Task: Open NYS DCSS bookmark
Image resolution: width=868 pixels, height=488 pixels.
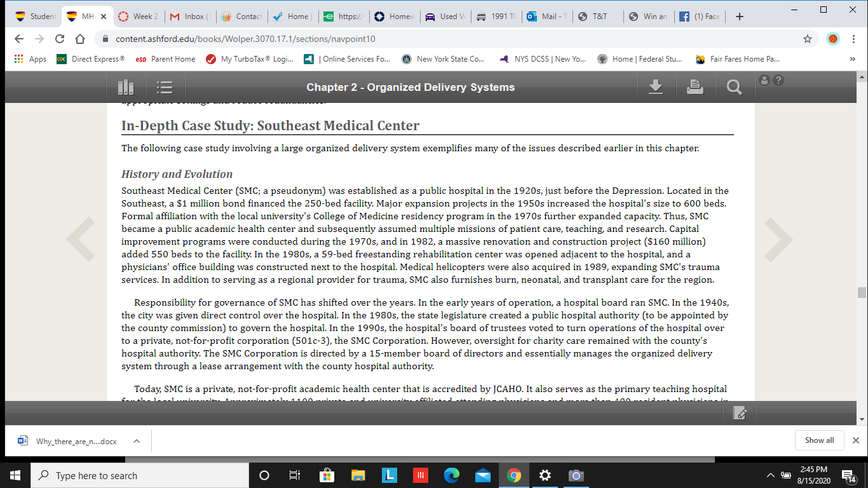Action: [543, 59]
